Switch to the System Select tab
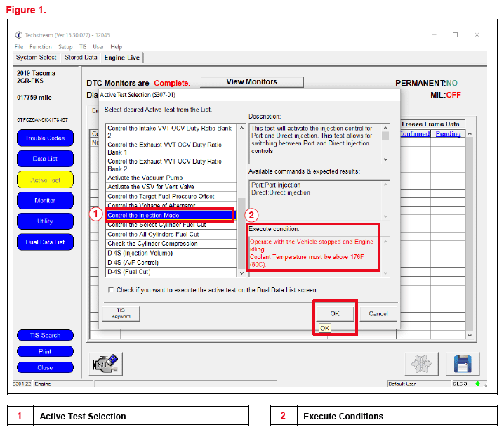504x432 pixels. (x=36, y=58)
